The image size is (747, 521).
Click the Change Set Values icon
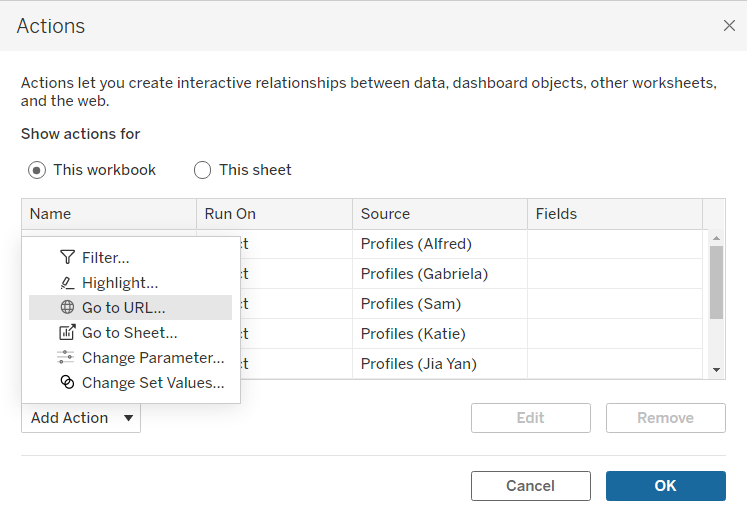pyautogui.click(x=67, y=383)
